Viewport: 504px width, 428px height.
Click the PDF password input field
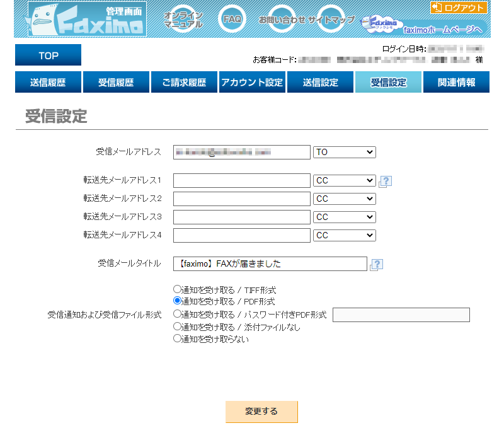(x=401, y=315)
